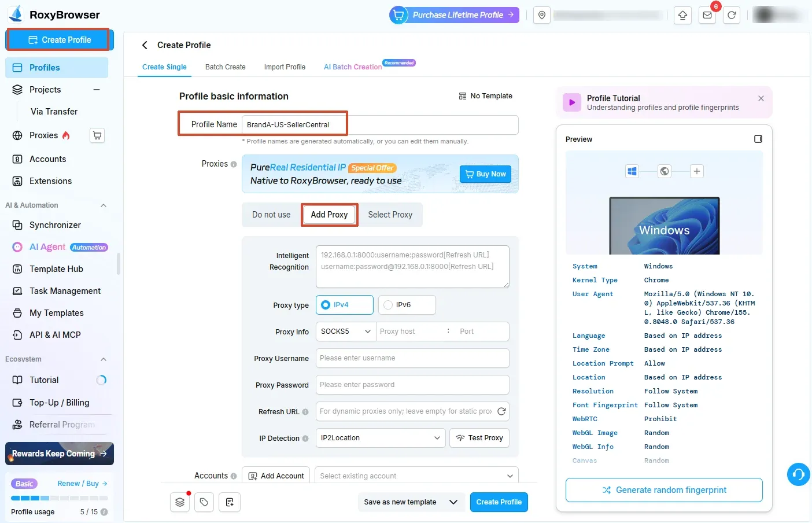Expand the Preview panel icon
812x523 pixels.
(758, 139)
